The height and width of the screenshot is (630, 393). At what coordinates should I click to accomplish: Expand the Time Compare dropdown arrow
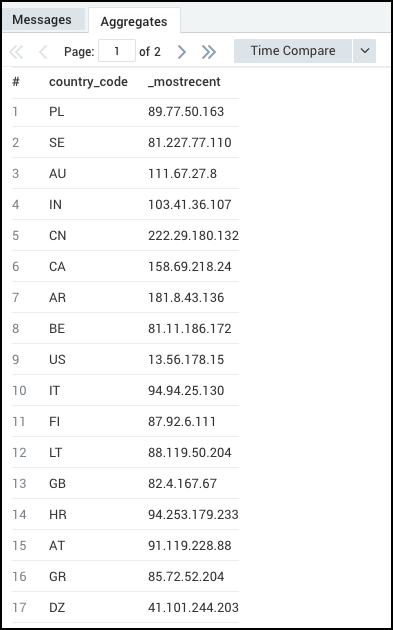364,51
